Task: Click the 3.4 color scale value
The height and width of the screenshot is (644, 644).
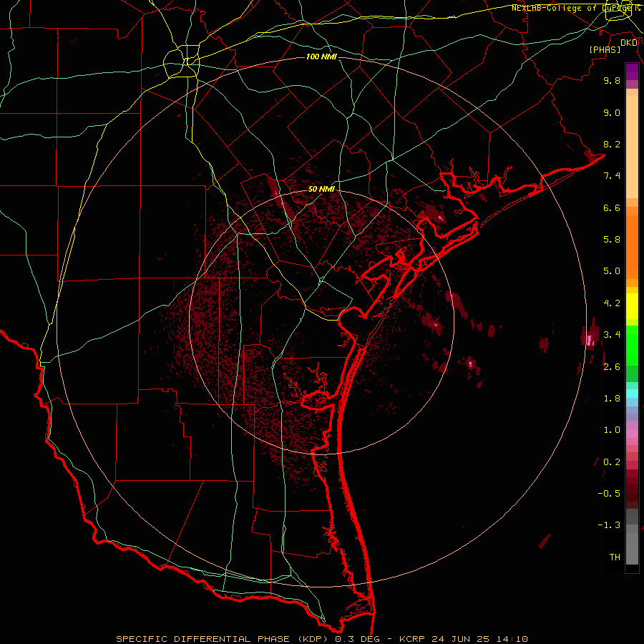Action: tap(612, 335)
